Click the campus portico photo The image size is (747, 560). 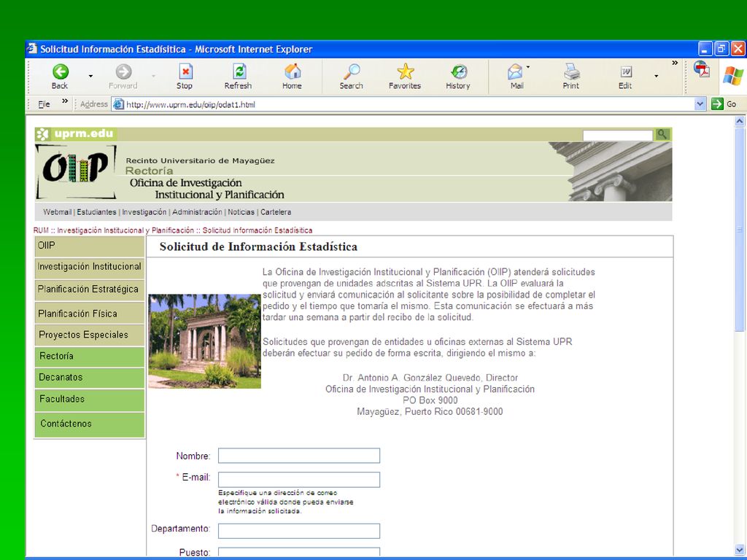point(205,341)
